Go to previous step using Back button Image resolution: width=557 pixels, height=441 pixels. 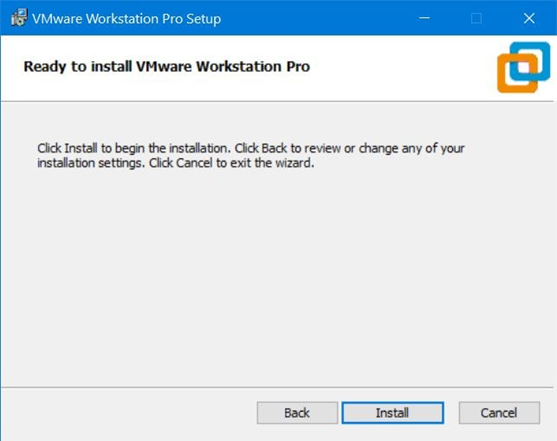[297, 413]
